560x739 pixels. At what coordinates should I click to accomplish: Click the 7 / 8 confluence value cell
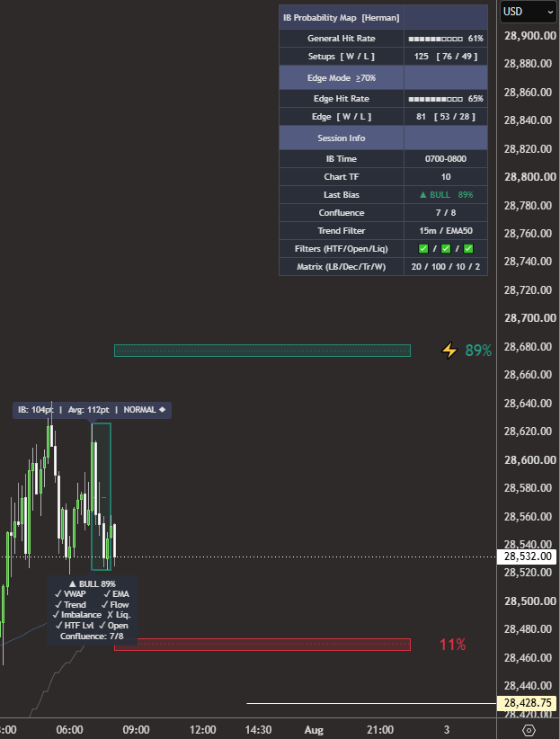tap(446, 212)
